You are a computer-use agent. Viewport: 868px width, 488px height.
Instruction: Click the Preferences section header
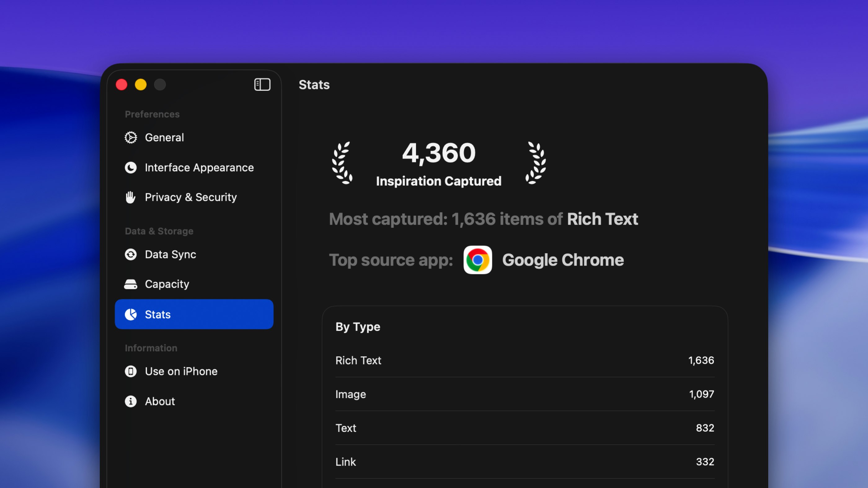click(152, 114)
